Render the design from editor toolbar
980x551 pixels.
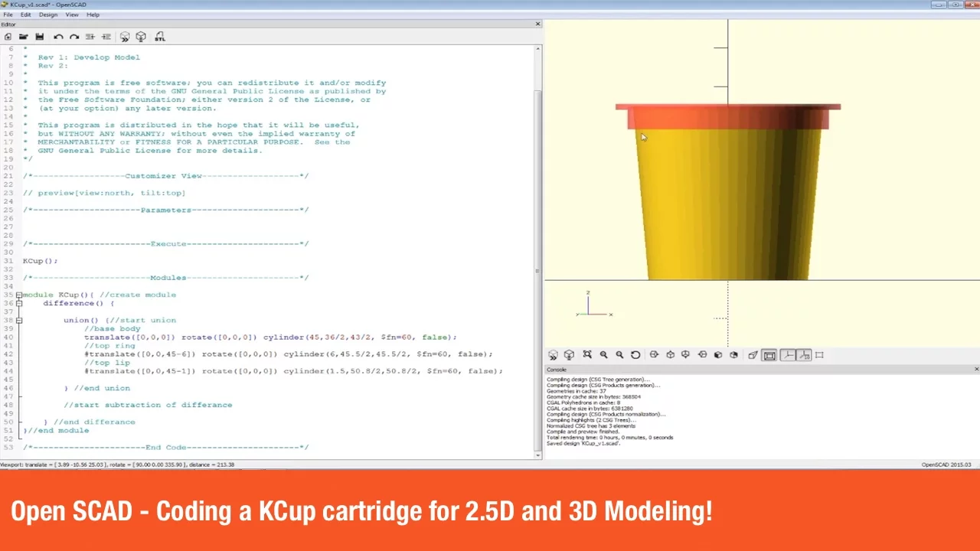pyautogui.click(x=141, y=37)
